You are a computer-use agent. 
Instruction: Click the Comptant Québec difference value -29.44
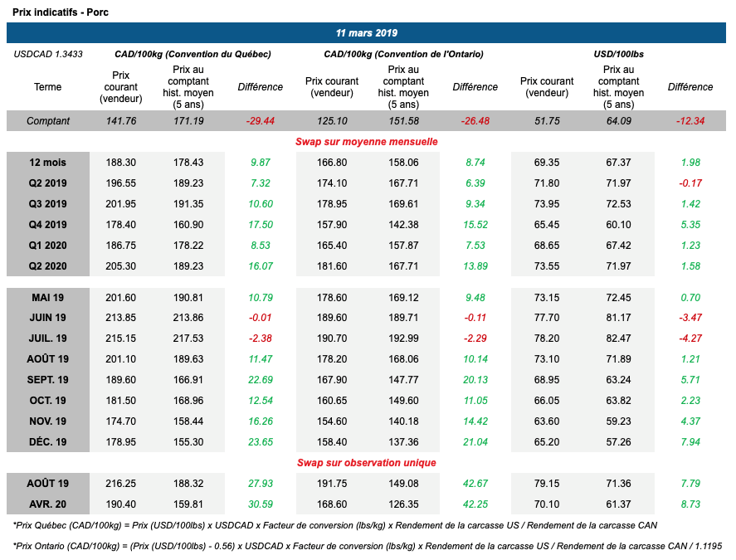[260, 121]
